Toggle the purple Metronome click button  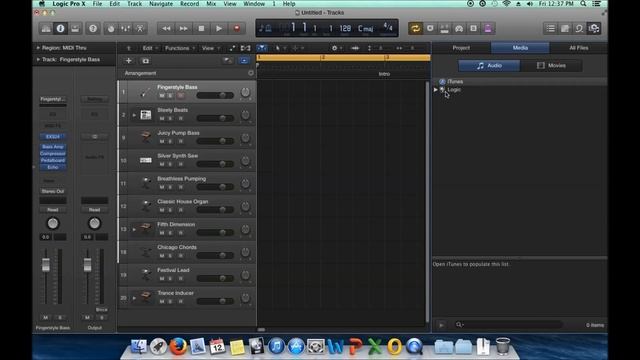488,28
